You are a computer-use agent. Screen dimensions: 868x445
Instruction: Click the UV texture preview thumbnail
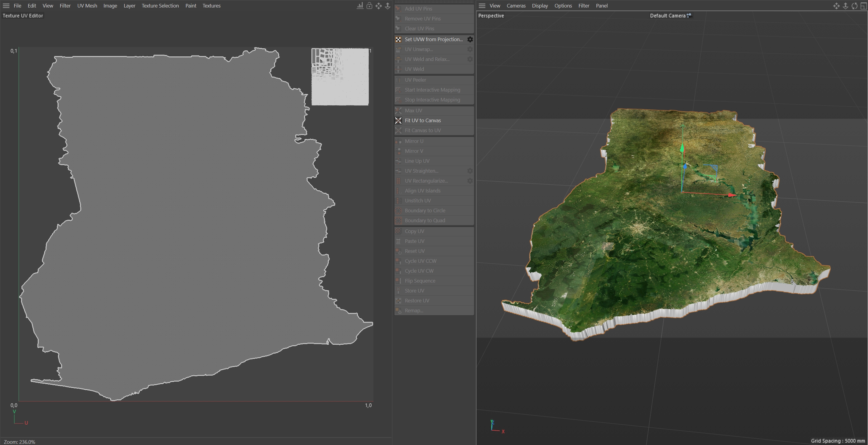tap(340, 77)
